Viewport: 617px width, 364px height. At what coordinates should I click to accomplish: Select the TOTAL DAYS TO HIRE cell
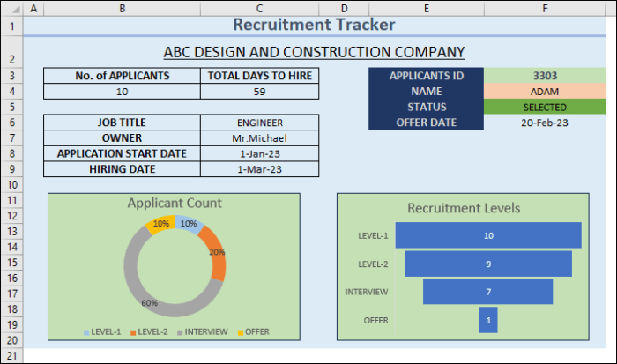260,76
